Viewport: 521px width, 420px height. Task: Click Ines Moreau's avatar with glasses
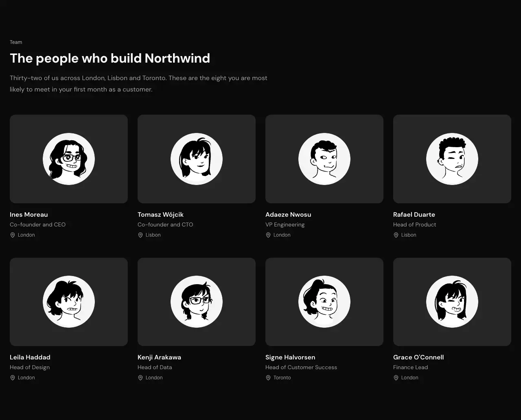tap(69, 159)
